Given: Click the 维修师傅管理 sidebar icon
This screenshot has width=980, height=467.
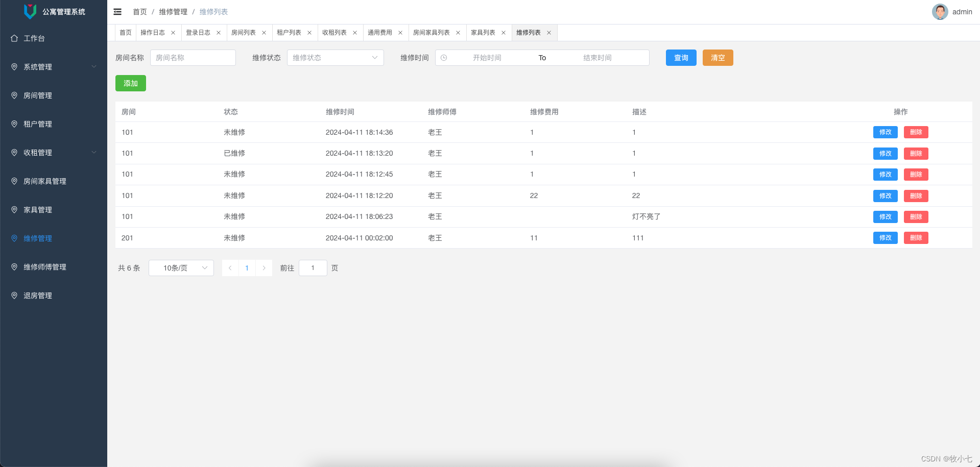Looking at the screenshot, I should point(14,267).
